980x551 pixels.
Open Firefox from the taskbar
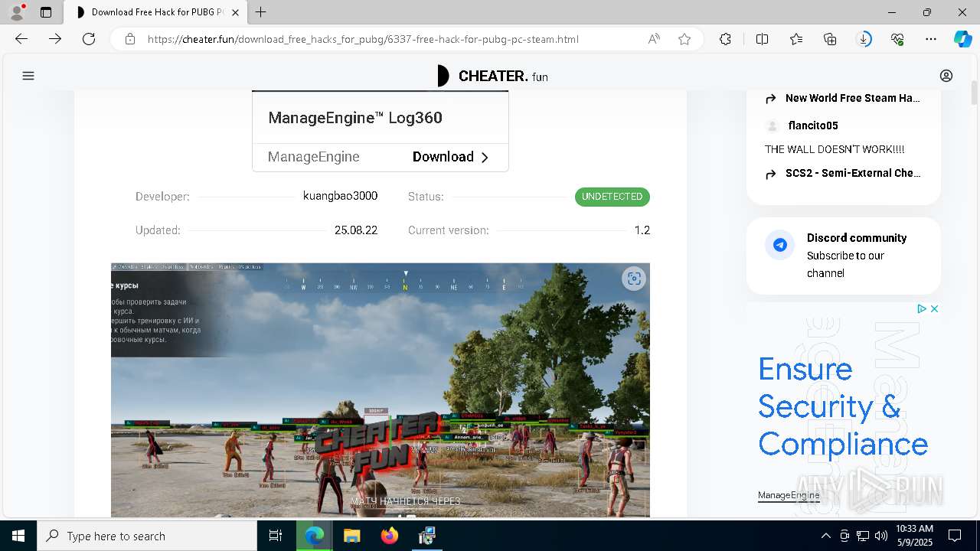[390, 536]
